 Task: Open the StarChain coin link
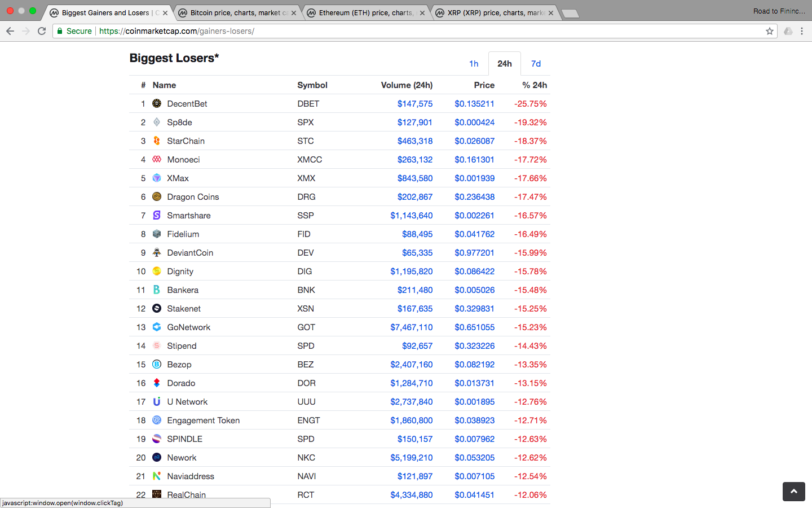[186, 141]
